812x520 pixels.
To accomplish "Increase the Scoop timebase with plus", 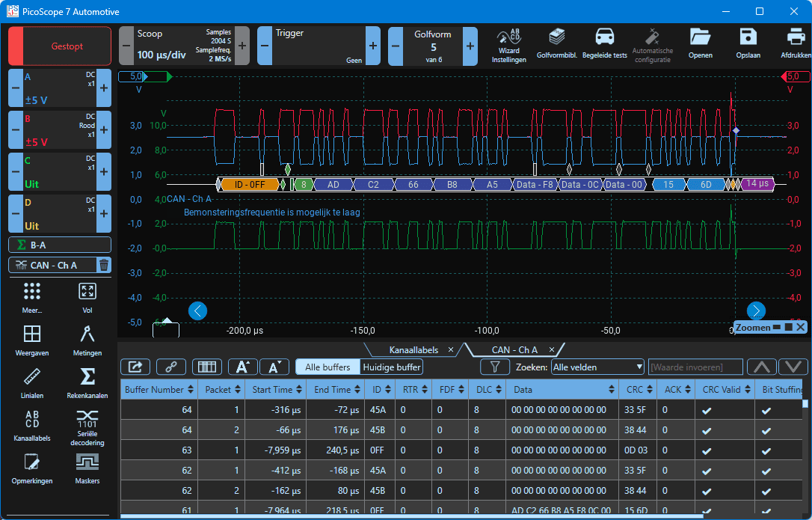I will click(242, 46).
